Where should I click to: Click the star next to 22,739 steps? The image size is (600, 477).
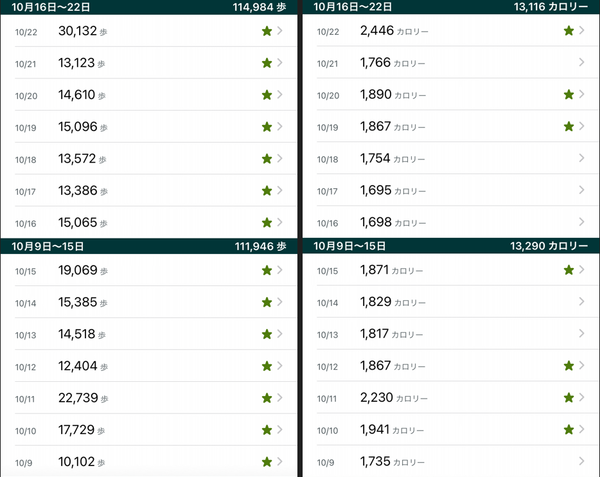[267, 398]
